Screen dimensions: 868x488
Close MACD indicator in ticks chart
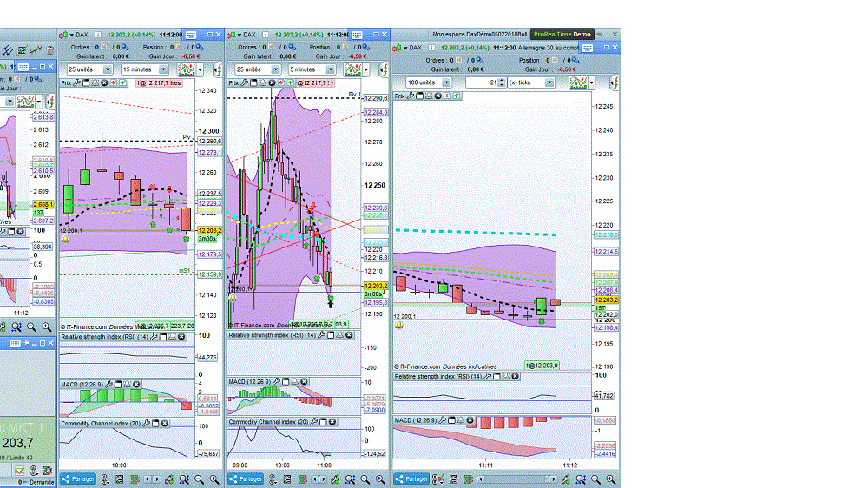point(470,420)
